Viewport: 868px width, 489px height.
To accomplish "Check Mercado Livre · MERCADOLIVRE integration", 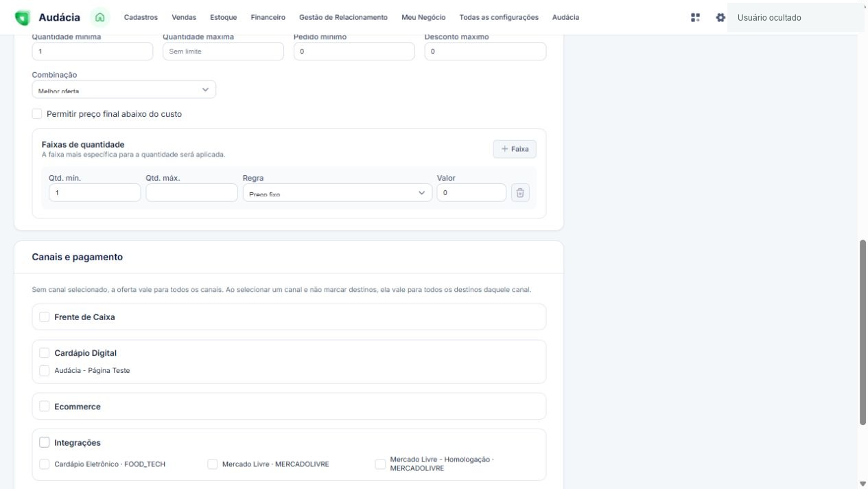I will [x=213, y=464].
